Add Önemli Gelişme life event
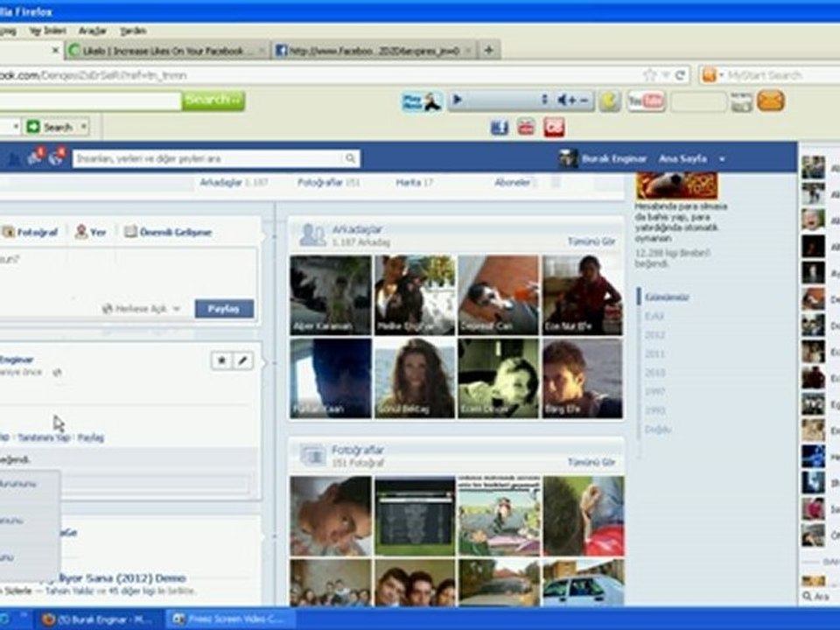840x630 pixels. click(168, 232)
